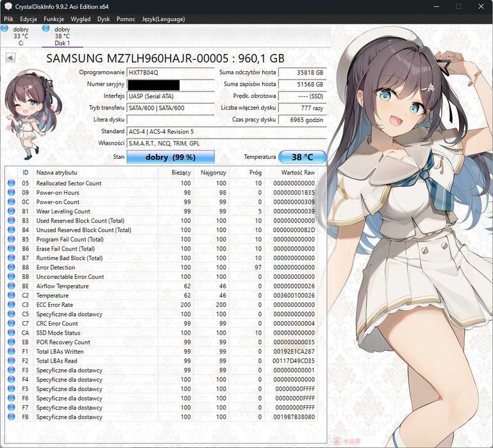Click status icon of C2 Temperature row
493x448 pixels.
coord(12,295)
